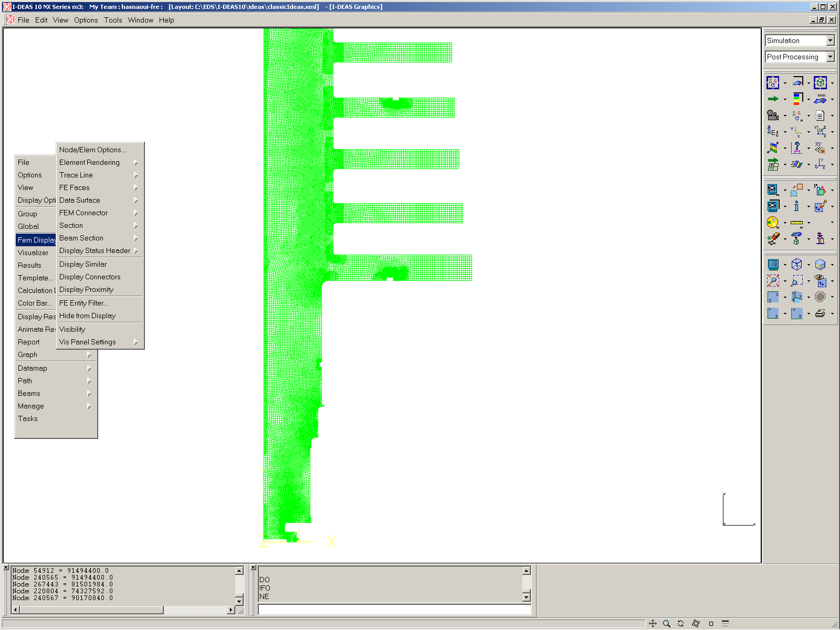Open Node/Elem Options... dialog entry
Screen dimensions: 840x630
tap(92, 150)
